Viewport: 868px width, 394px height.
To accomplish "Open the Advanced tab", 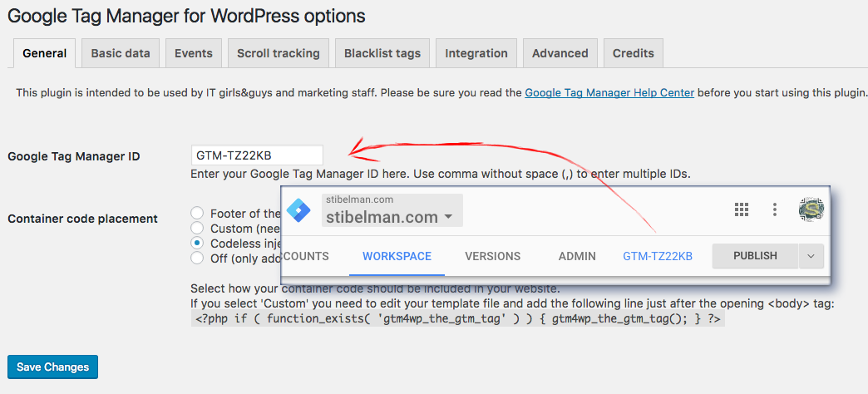I will (560, 53).
